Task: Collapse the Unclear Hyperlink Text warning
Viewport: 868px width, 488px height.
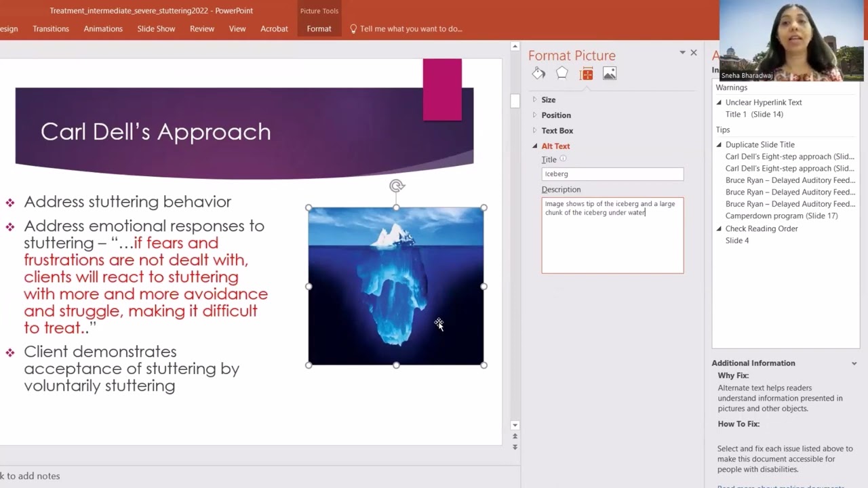Action: point(719,102)
